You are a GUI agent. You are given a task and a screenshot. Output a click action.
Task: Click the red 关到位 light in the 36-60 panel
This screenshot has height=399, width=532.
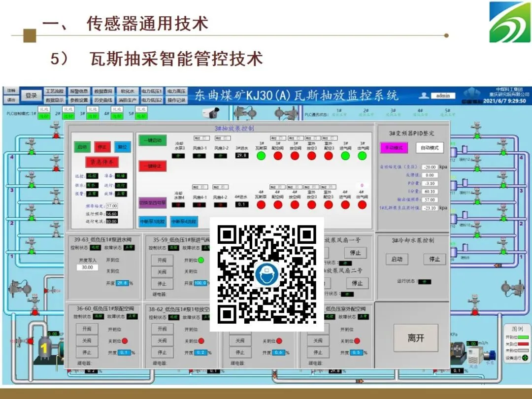[x=125, y=341]
